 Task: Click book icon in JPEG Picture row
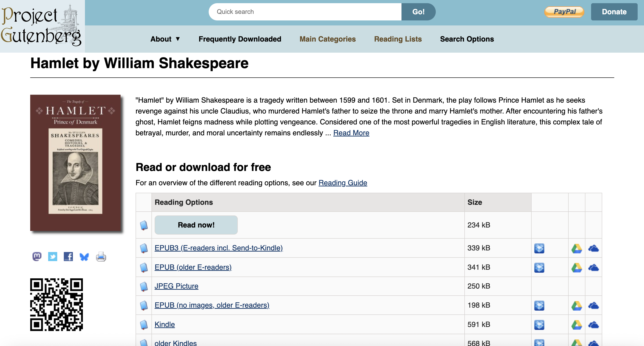pos(144,287)
